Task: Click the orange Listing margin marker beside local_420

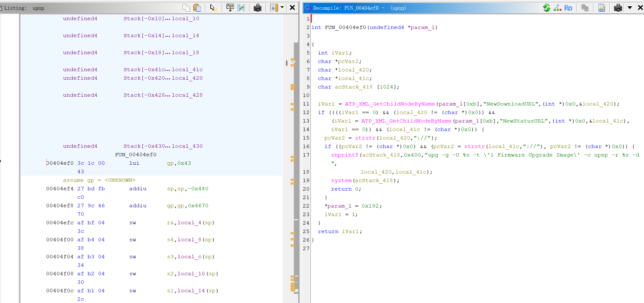Action: point(293,87)
